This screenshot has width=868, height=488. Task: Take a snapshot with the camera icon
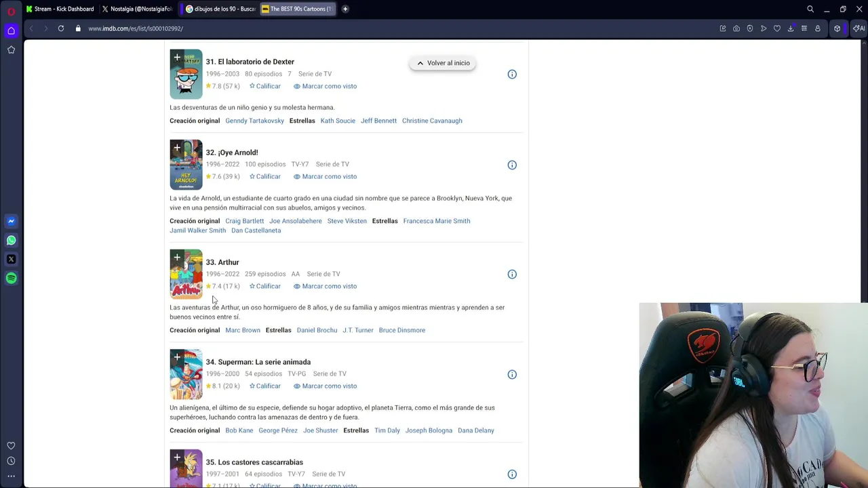[x=736, y=28]
